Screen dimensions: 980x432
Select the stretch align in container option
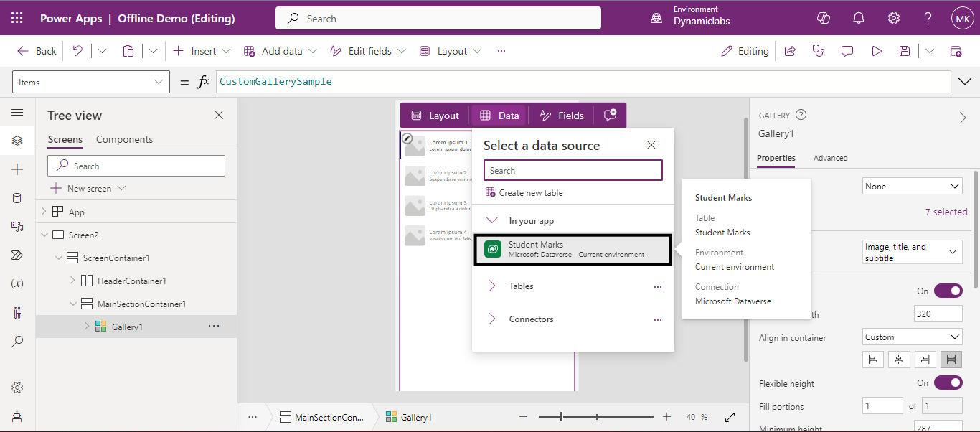coord(951,360)
